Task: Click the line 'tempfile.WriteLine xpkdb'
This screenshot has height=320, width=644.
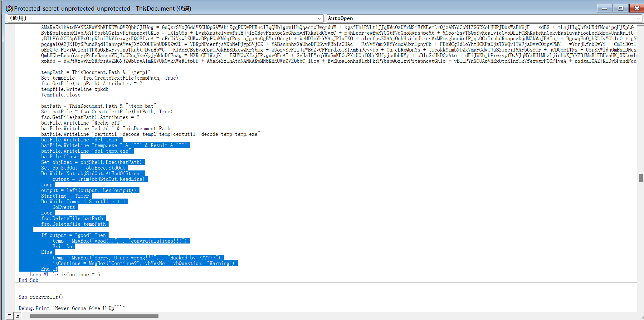Action: click(75, 89)
